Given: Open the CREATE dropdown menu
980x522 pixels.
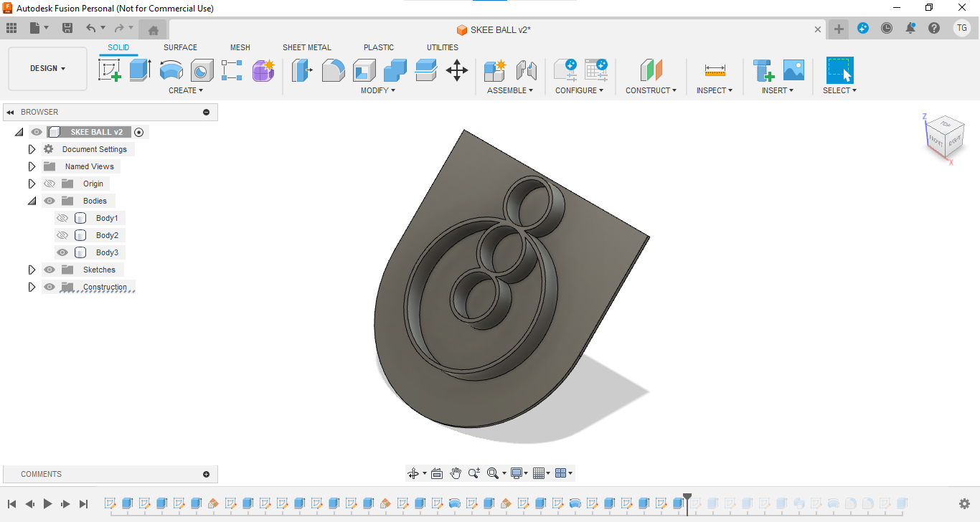Looking at the screenshot, I should point(186,90).
